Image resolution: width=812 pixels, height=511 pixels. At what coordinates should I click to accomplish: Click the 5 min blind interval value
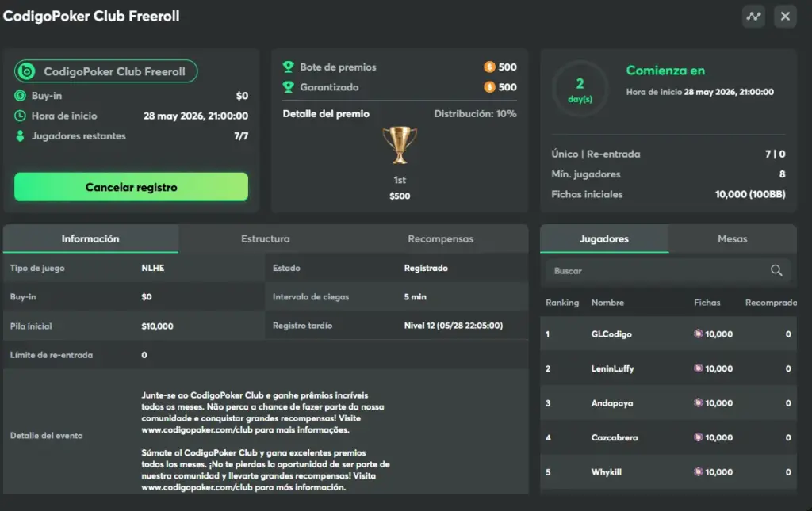[x=416, y=297]
